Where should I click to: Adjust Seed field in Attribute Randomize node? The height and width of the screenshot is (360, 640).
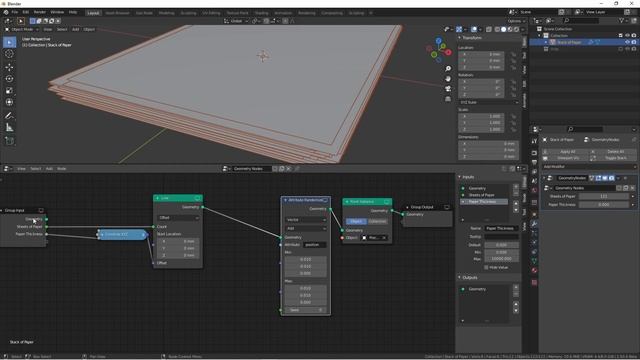pyautogui.click(x=306, y=310)
